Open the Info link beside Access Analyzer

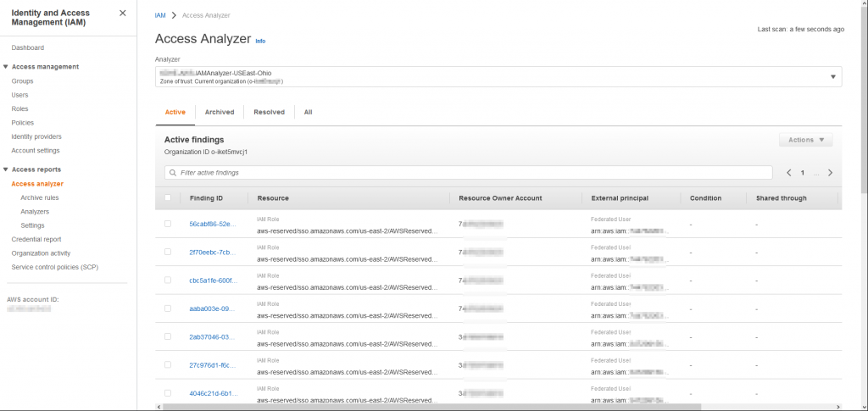coord(260,41)
